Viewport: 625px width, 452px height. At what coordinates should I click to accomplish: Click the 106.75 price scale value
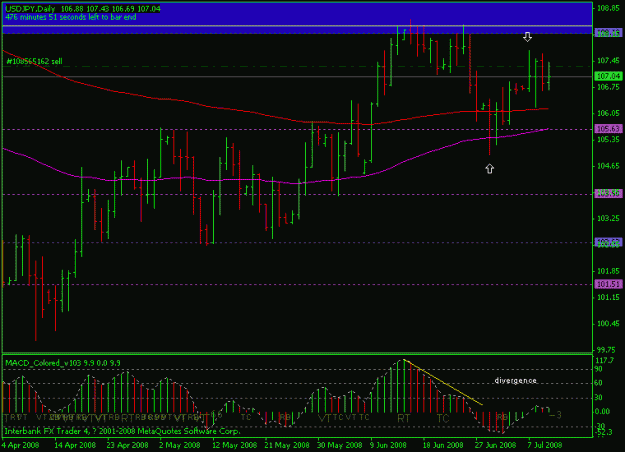(x=608, y=87)
